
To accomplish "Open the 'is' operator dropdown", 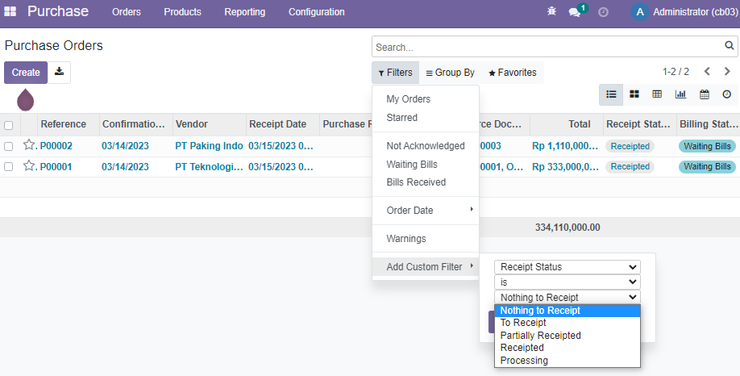I will click(567, 282).
